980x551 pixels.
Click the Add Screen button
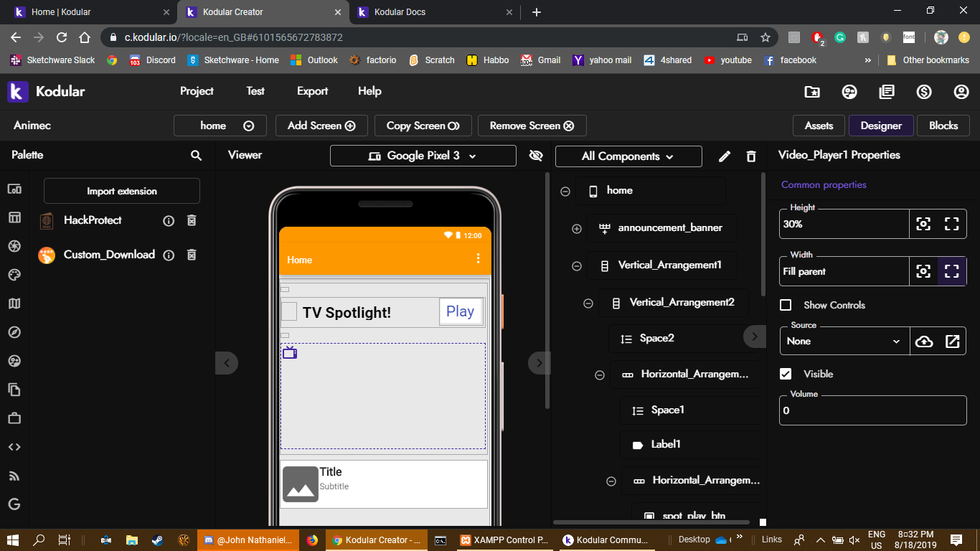coord(321,126)
